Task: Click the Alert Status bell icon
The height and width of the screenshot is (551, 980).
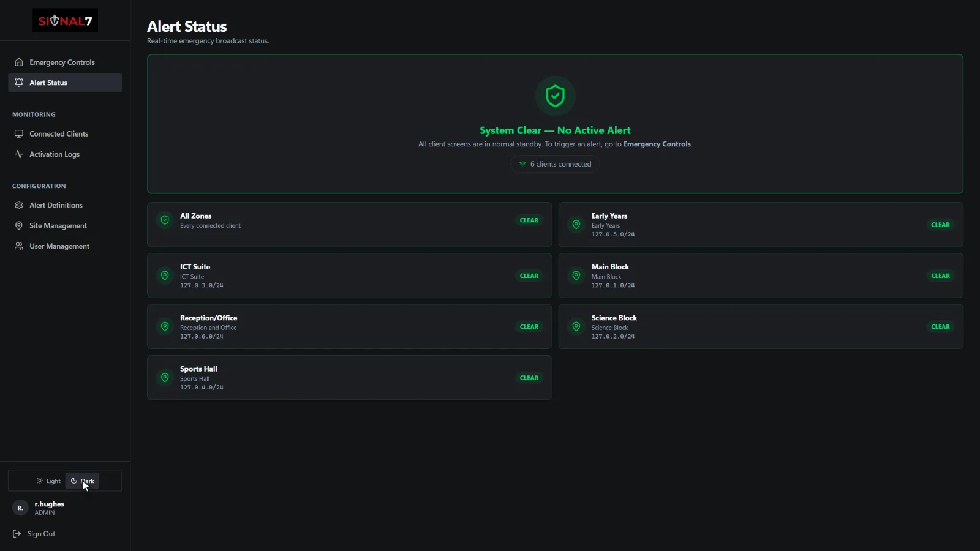Action: pos(19,83)
